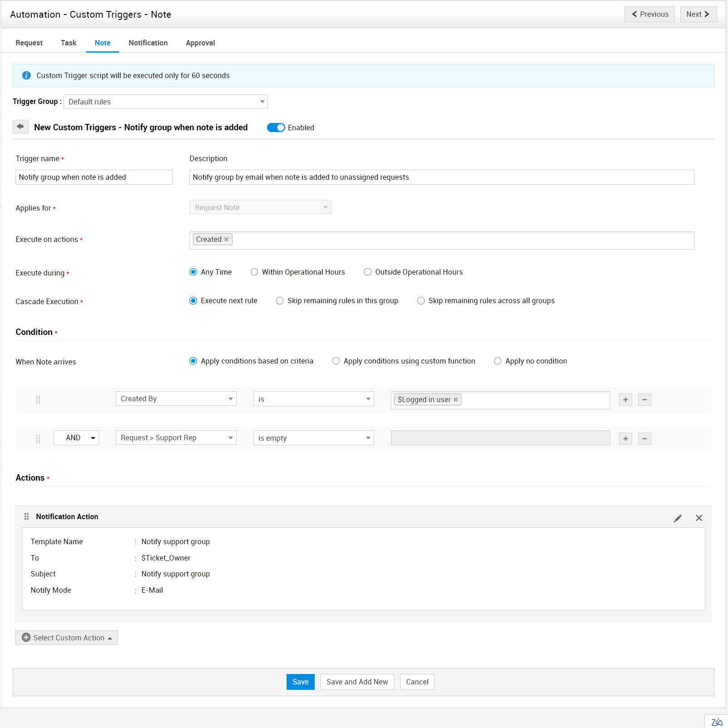728x728 pixels.
Task: Select Within Operational Hours radio option
Action: pyautogui.click(x=254, y=272)
